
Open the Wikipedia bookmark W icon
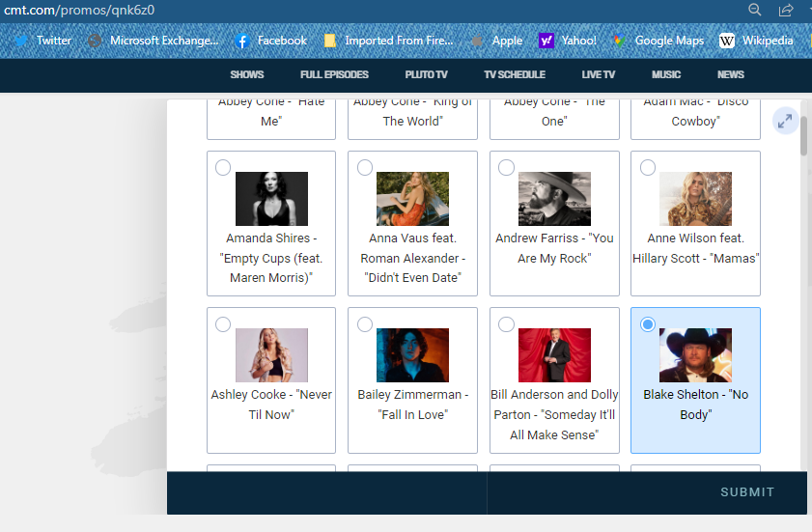pyautogui.click(x=727, y=41)
